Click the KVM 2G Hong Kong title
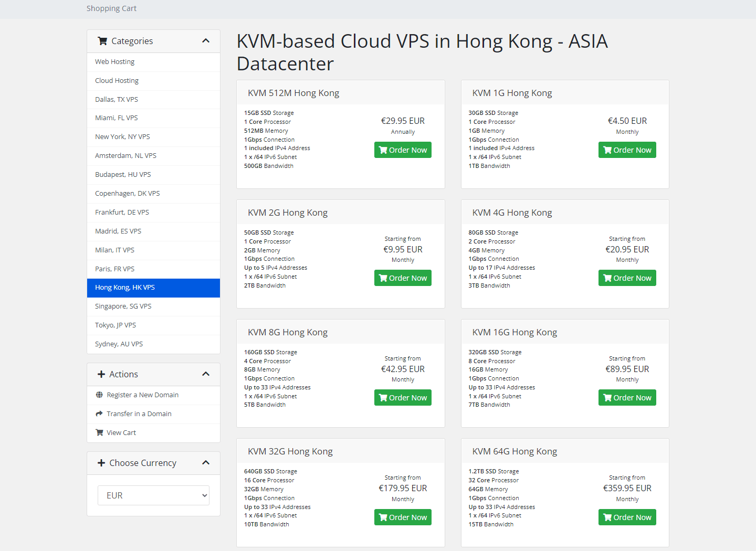This screenshot has width=756, height=551. 288,213
